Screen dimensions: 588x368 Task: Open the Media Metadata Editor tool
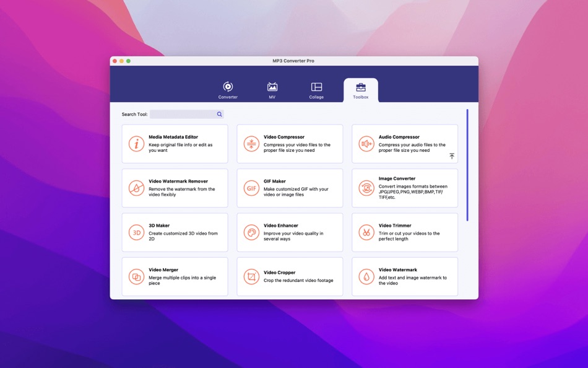pos(175,143)
